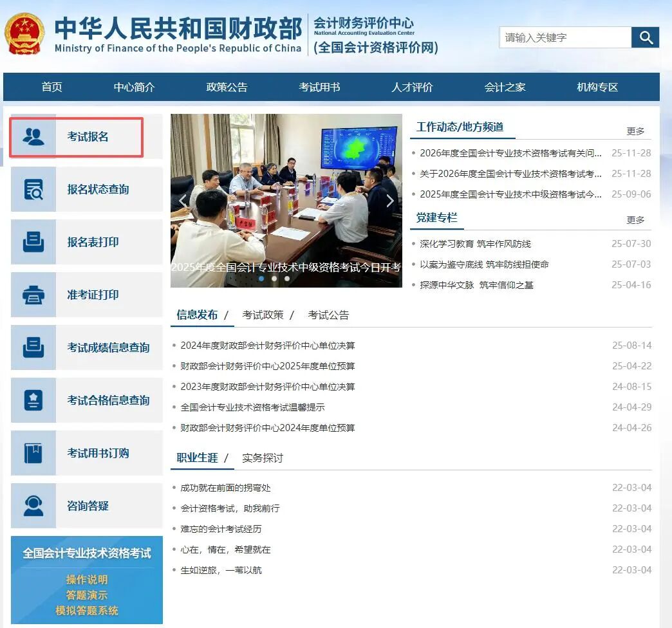Focus the 请输入关键字 search field
Image resolution: width=672 pixels, height=628 pixels.
[x=565, y=37]
